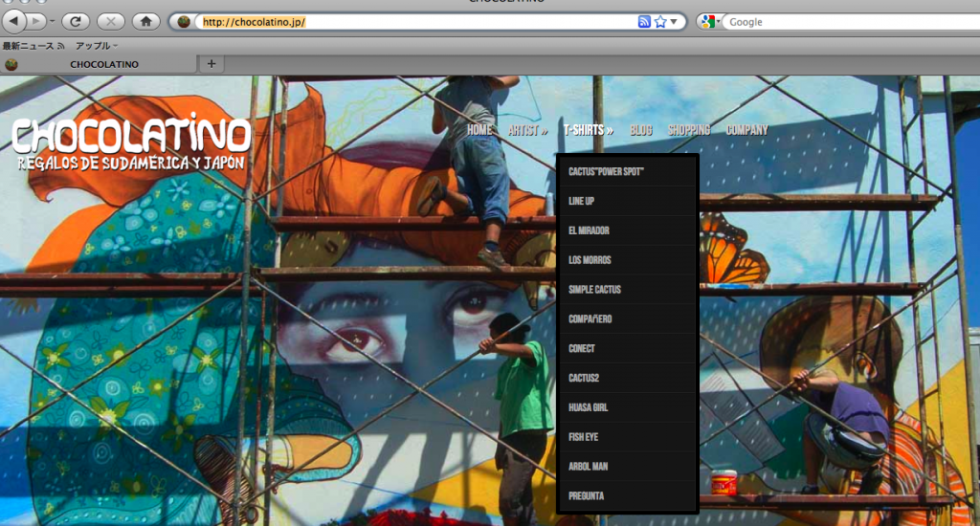This screenshot has width=980, height=526.
Task: Reload the page with the refresh button
Action: pos(76,21)
